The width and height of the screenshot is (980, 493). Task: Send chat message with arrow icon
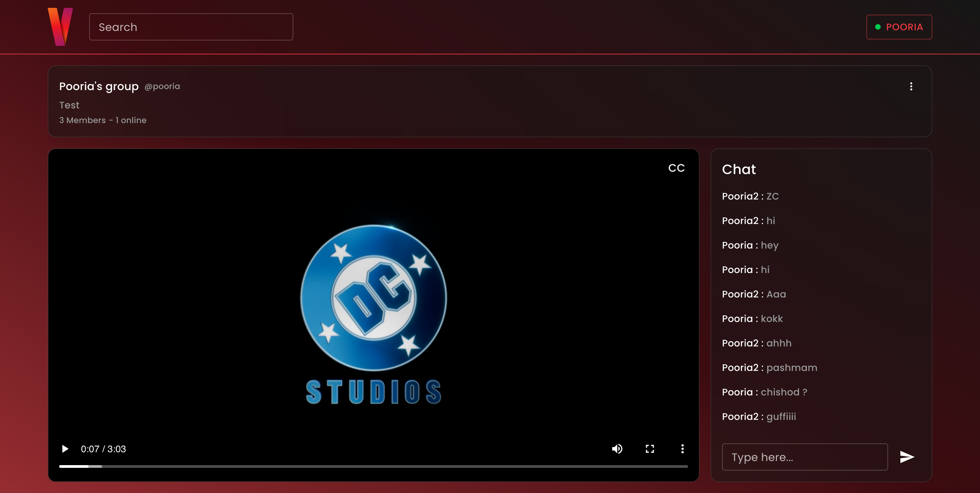pos(906,457)
